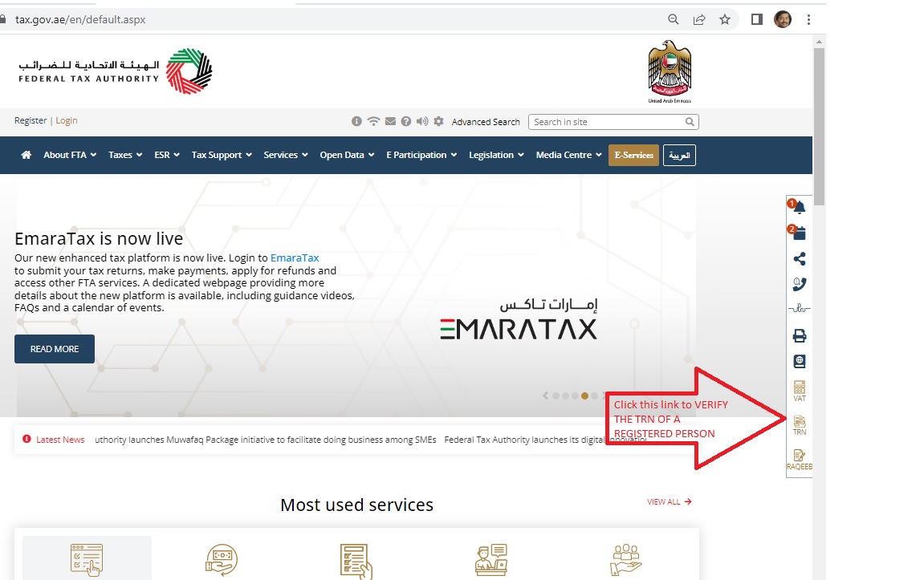
Task: Open the VAT calculator icon
Action: click(799, 391)
